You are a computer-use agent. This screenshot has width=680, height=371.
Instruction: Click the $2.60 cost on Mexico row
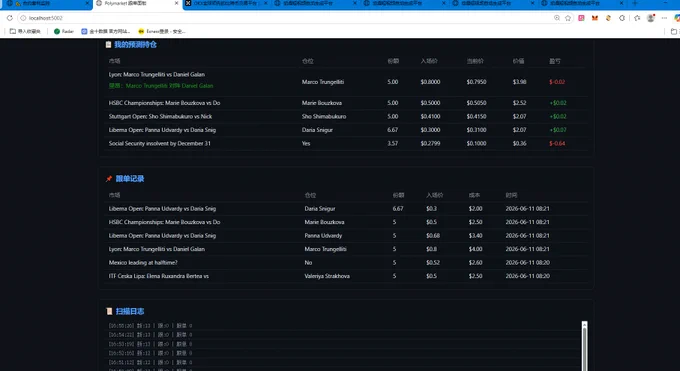[x=475, y=263]
